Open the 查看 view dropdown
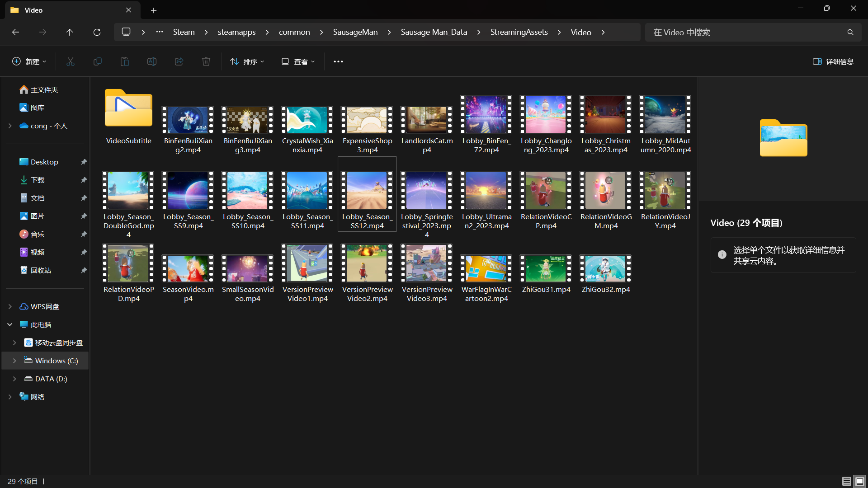 point(298,61)
